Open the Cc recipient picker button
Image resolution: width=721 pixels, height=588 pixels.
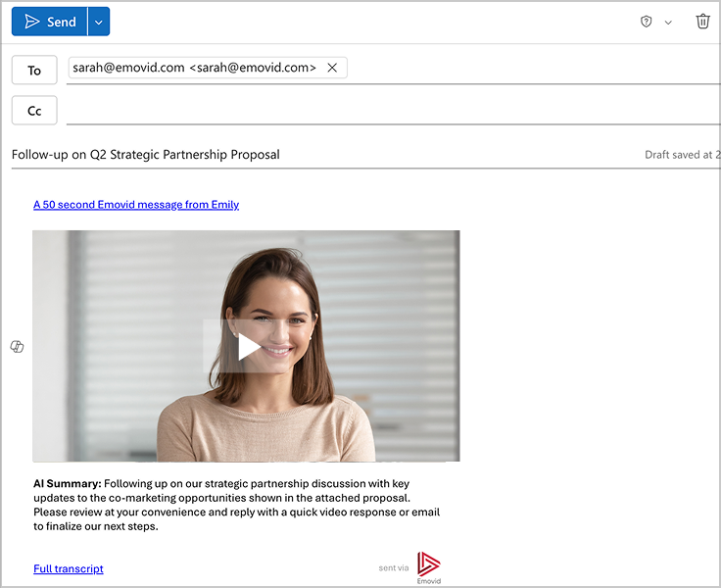[x=34, y=111]
